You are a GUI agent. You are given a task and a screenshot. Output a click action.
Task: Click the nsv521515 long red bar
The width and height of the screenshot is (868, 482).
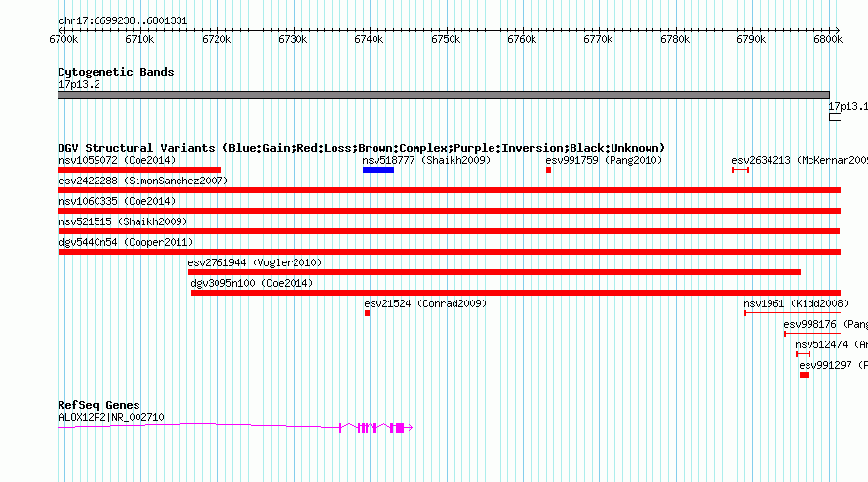click(x=449, y=231)
